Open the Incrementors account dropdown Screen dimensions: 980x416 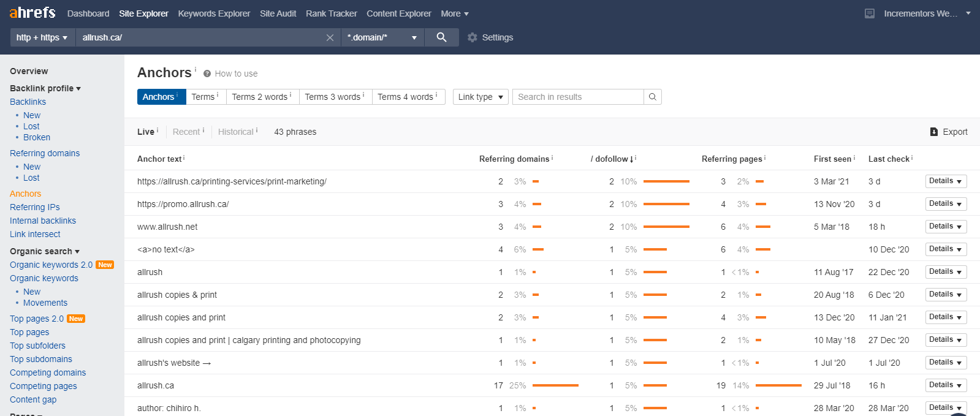coord(927,13)
